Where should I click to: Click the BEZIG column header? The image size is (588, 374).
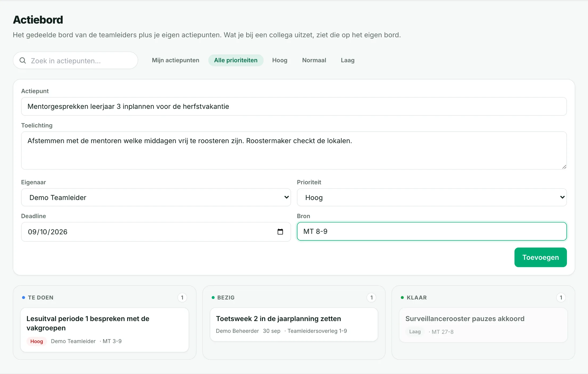[226, 298]
